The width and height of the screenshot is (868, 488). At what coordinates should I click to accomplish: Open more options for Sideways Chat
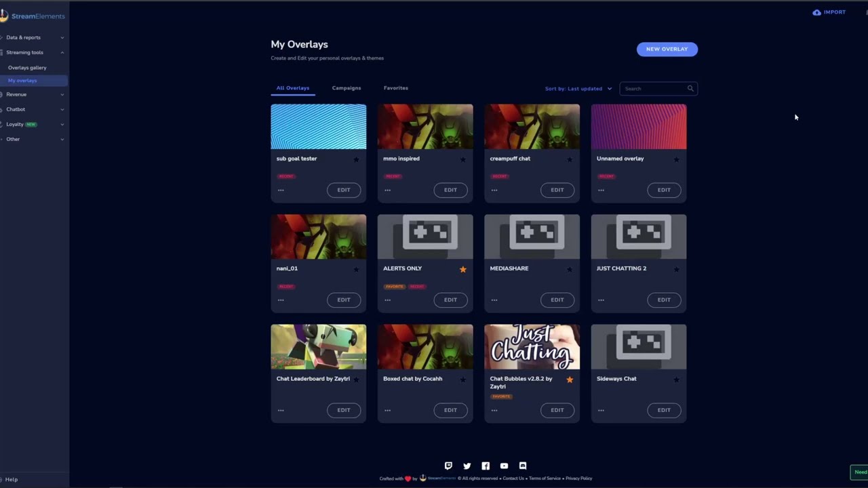click(x=601, y=410)
